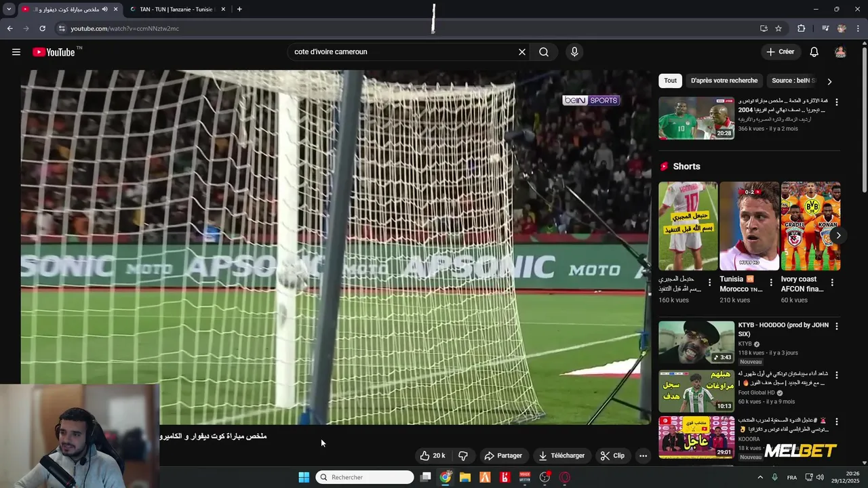868x488 pixels.
Task: Mute the tab via its speaker icon
Action: pyautogui.click(x=105, y=9)
